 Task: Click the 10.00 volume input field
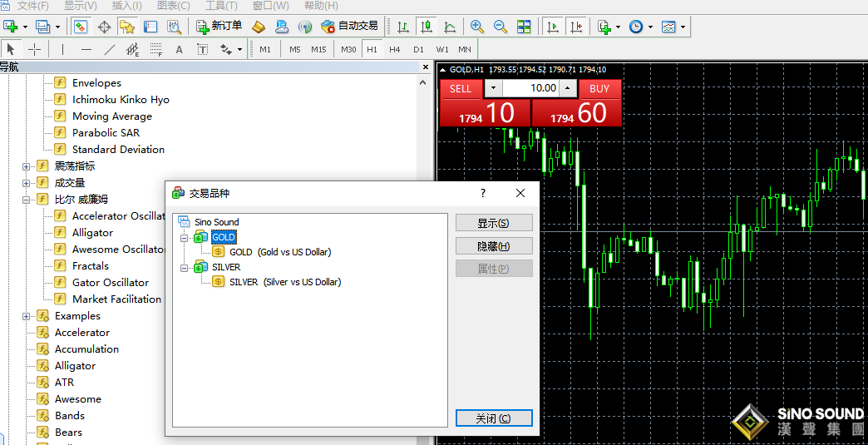pos(530,88)
